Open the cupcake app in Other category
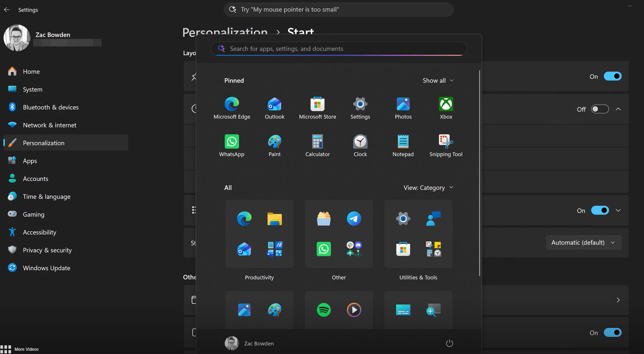 point(323,219)
